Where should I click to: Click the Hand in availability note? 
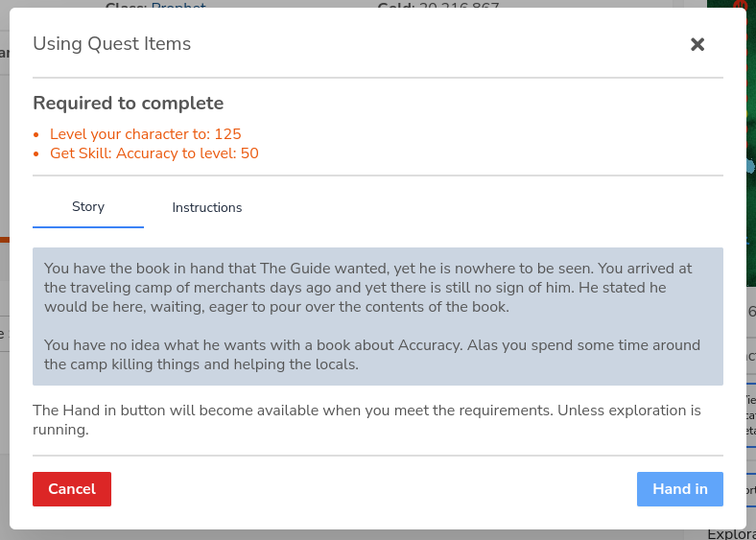tap(366, 420)
